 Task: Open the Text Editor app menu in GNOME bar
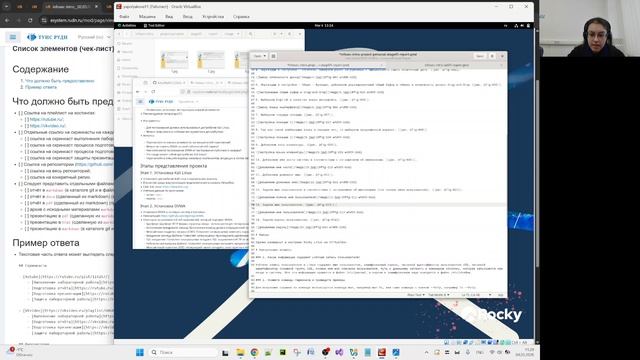tap(154, 25)
